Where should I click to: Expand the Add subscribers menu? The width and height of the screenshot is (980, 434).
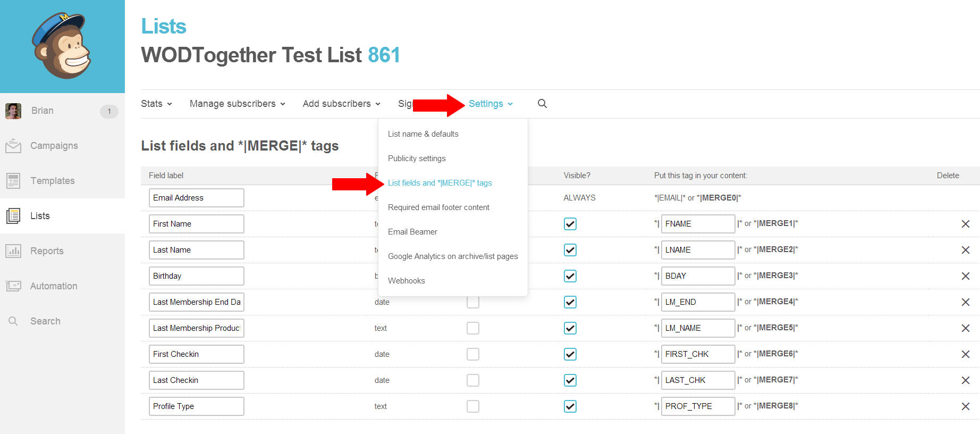pyautogui.click(x=341, y=104)
